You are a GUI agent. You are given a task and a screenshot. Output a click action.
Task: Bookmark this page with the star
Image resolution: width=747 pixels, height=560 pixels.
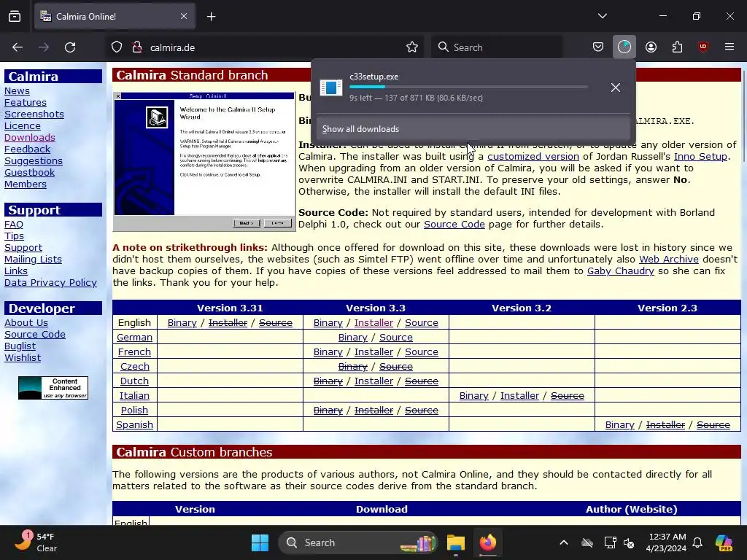(412, 47)
